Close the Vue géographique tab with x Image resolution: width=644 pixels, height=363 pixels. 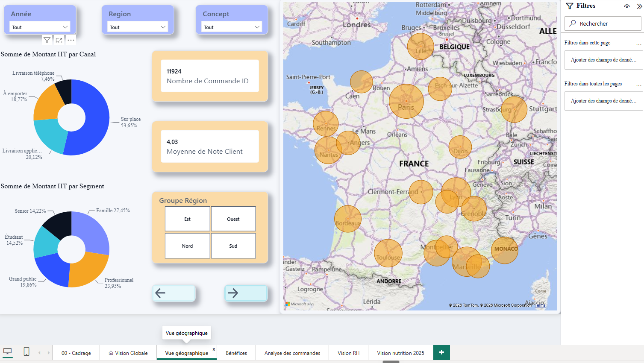[214, 349]
